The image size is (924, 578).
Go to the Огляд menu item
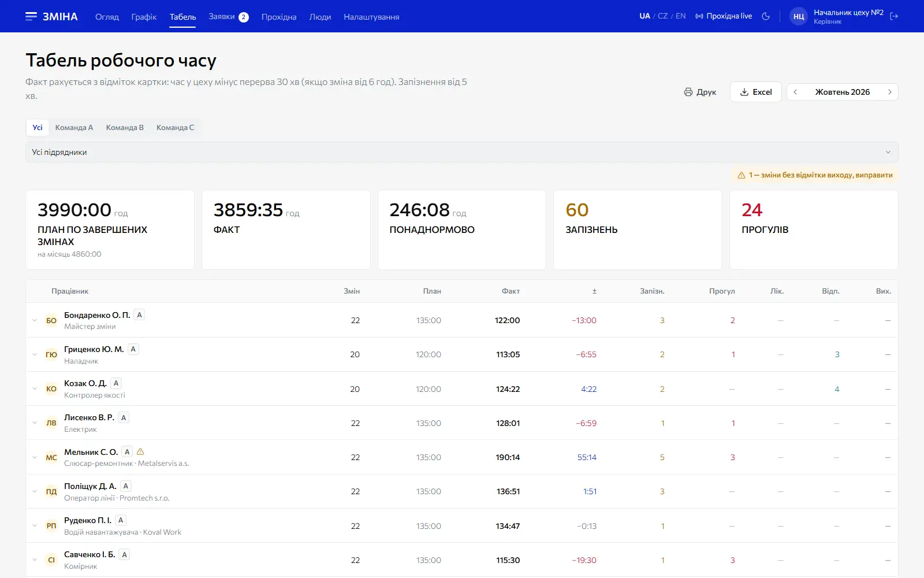(107, 17)
